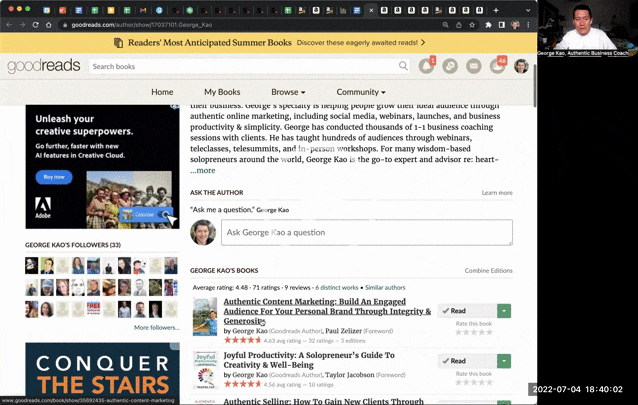Click the magnifier icon in Search books box
The image size is (638, 405).
(x=403, y=66)
